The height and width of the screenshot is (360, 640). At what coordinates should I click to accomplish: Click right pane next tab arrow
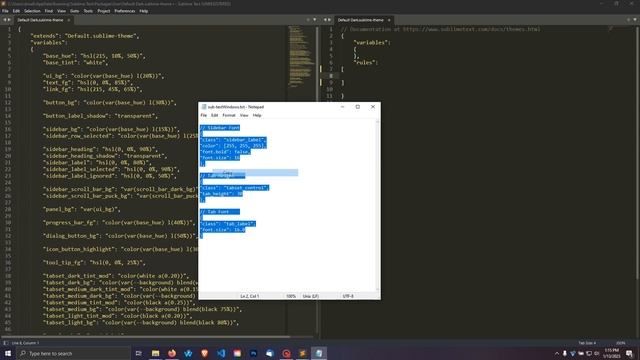[x=330, y=20]
